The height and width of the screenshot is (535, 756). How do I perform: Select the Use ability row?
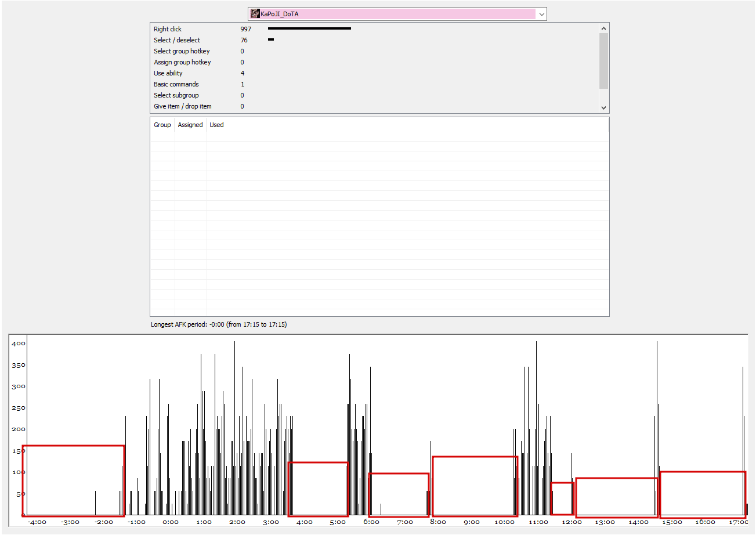click(374, 73)
